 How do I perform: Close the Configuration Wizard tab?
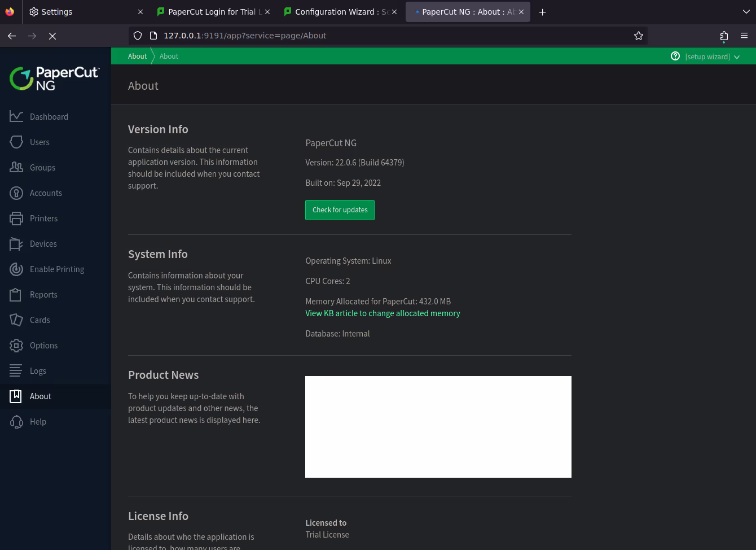click(394, 12)
